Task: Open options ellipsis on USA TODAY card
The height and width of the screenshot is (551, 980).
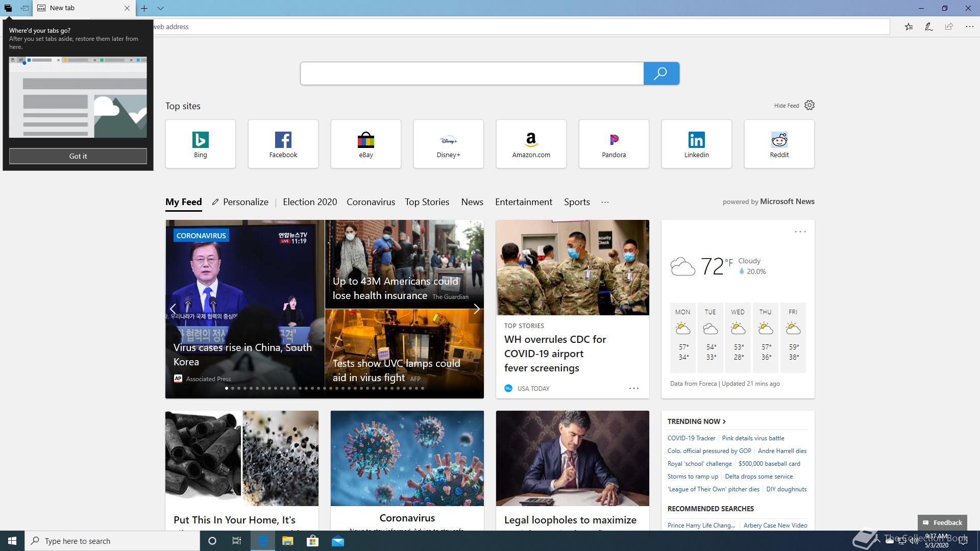Action: pyautogui.click(x=634, y=388)
